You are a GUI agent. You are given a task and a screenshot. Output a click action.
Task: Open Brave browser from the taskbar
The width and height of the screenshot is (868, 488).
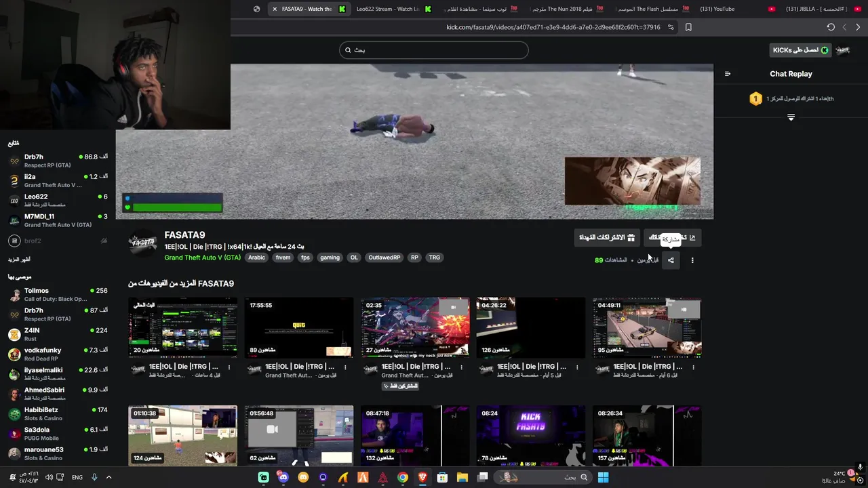pos(422,477)
